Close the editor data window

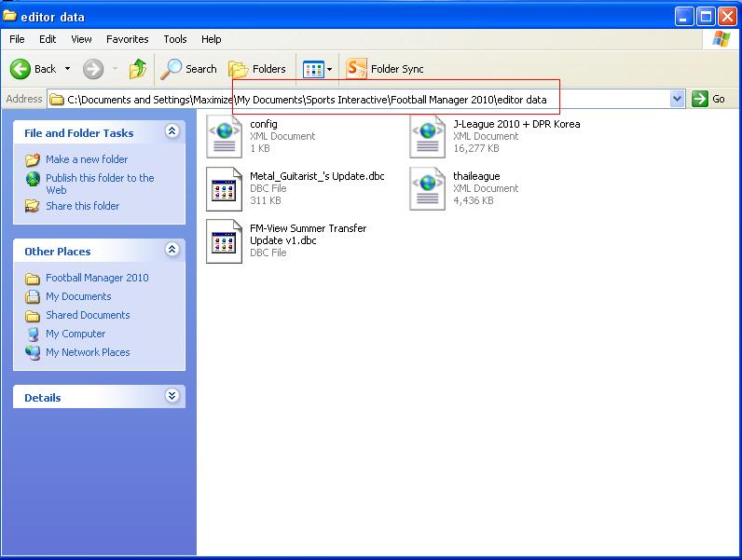[727, 17]
